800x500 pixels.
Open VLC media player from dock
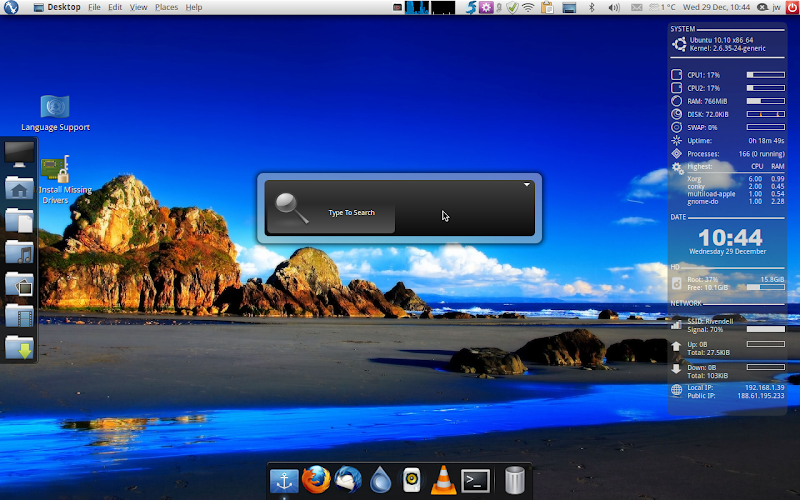(443, 481)
